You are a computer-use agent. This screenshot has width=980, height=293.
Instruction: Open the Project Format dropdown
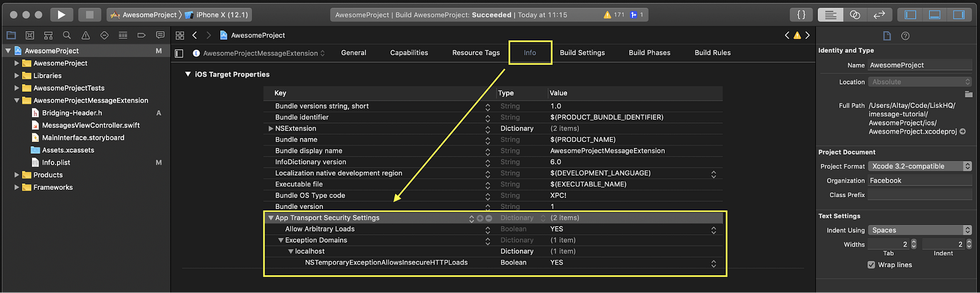[920, 166]
